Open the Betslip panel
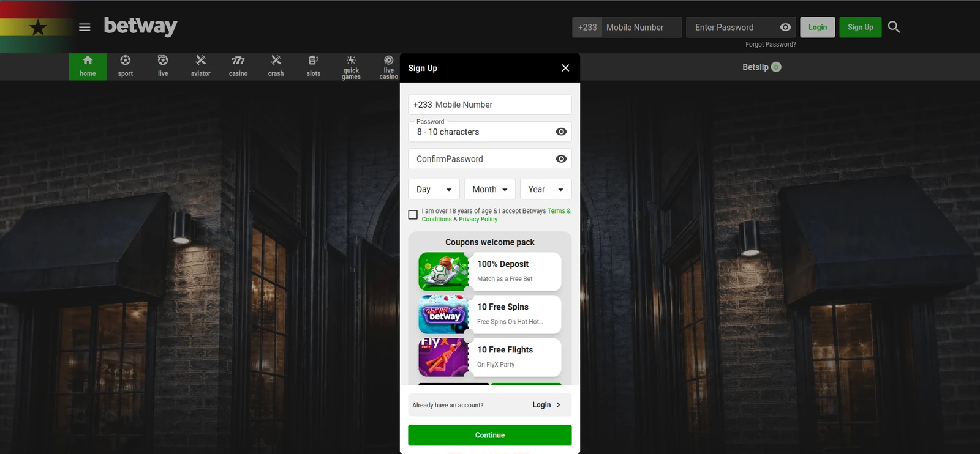This screenshot has height=454, width=980. [761, 67]
